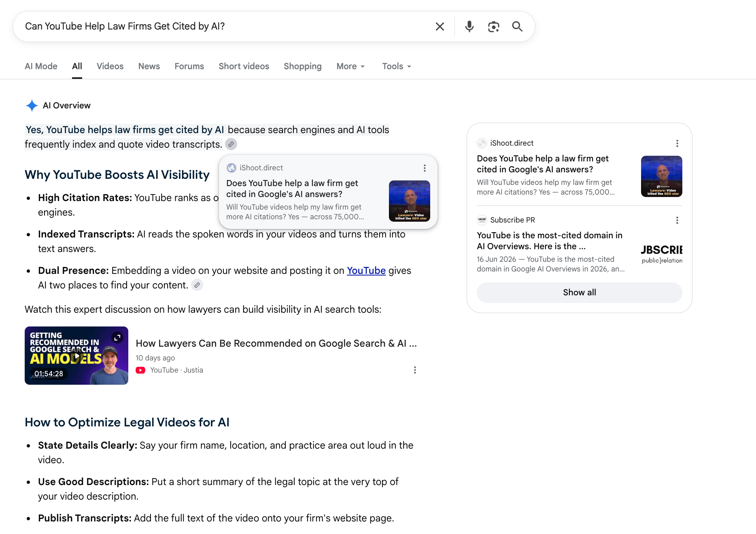Viewport: 756px width, 534px height.
Task: Open 'How Lawyers Can Be Recommended' video title
Action: tap(276, 343)
